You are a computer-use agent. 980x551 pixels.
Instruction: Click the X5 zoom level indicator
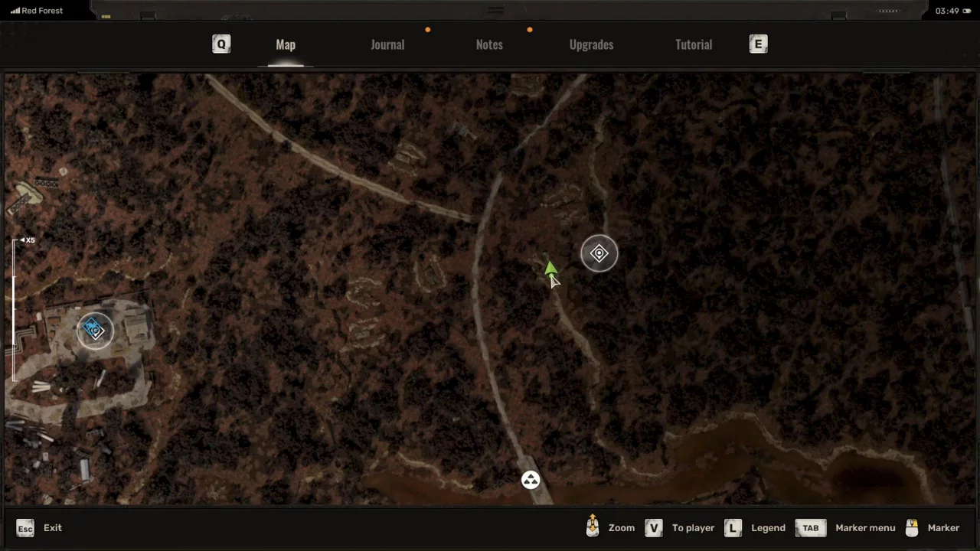point(28,240)
